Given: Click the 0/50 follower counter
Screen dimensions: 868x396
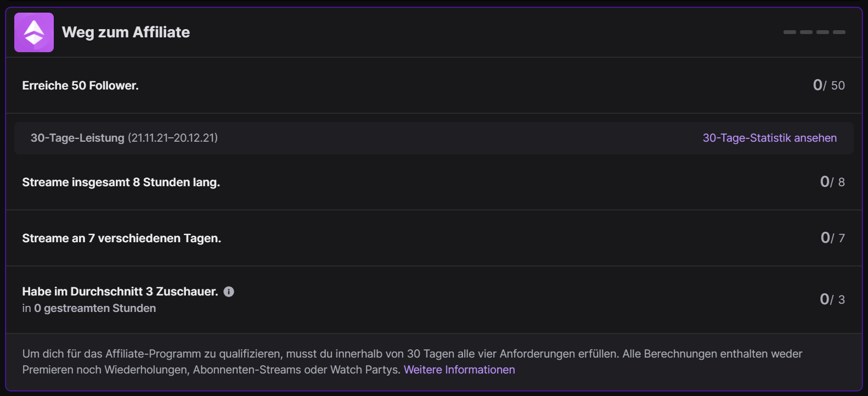Looking at the screenshot, I should [828, 85].
